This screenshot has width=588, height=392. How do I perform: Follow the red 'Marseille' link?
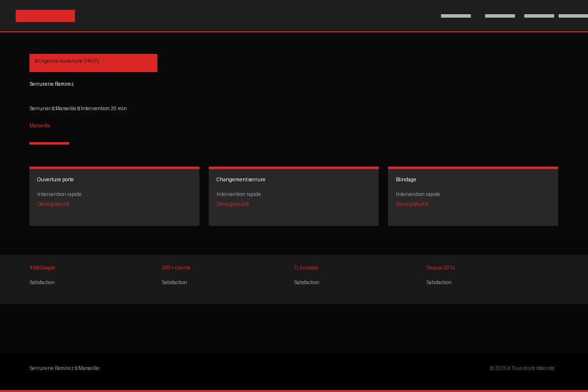pos(40,126)
